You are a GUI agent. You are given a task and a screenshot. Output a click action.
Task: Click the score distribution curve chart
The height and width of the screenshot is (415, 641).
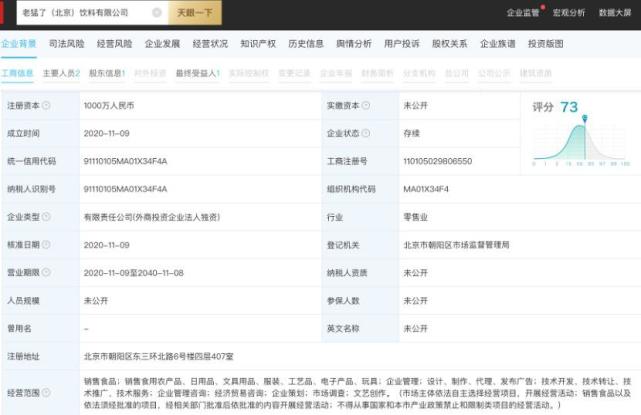(x=581, y=143)
